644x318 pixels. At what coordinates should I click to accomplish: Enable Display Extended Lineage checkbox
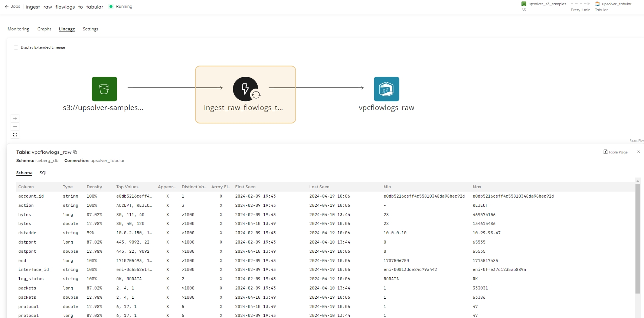tap(16, 47)
